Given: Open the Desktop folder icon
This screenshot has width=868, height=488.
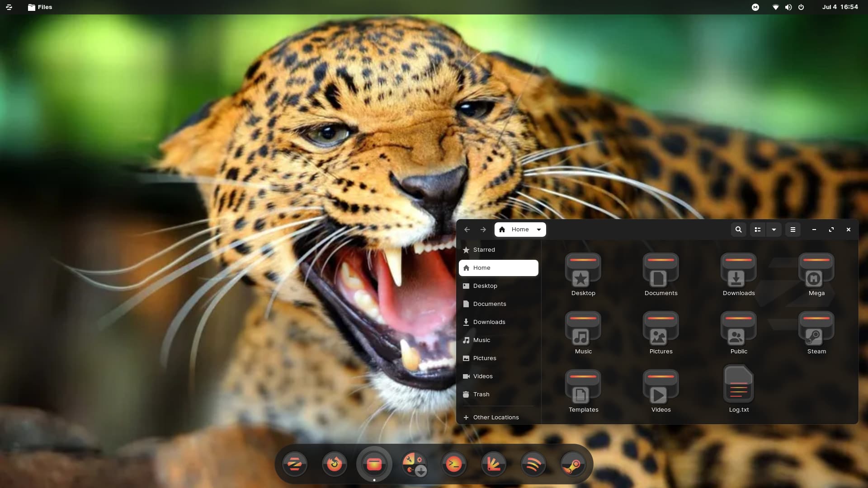Looking at the screenshot, I should click(583, 270).
